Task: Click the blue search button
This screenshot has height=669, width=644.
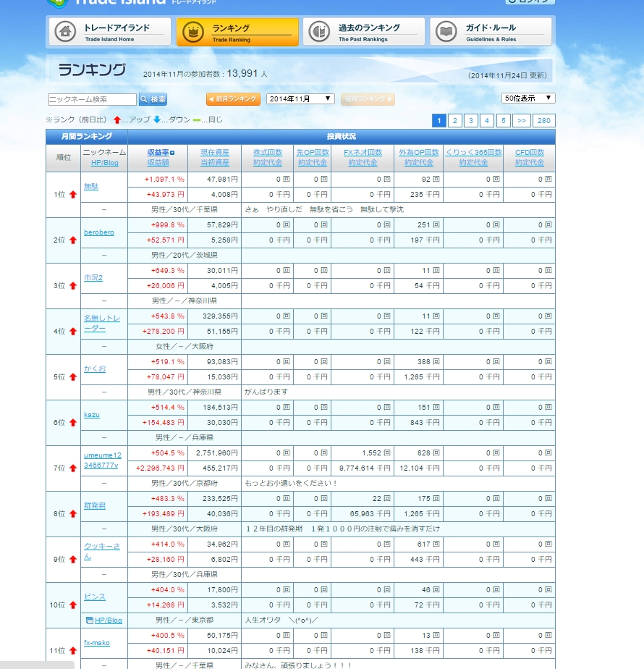Action: tap(153, 99)
